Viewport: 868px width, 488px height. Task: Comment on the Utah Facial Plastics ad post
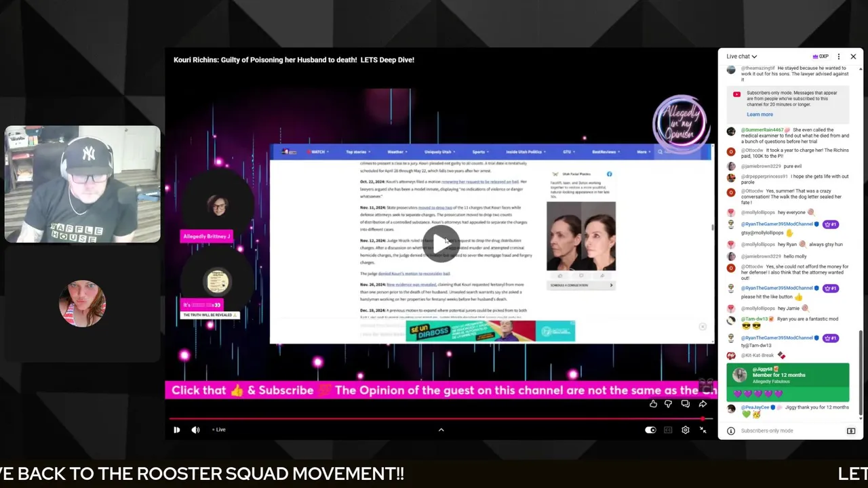coord(581,276)
